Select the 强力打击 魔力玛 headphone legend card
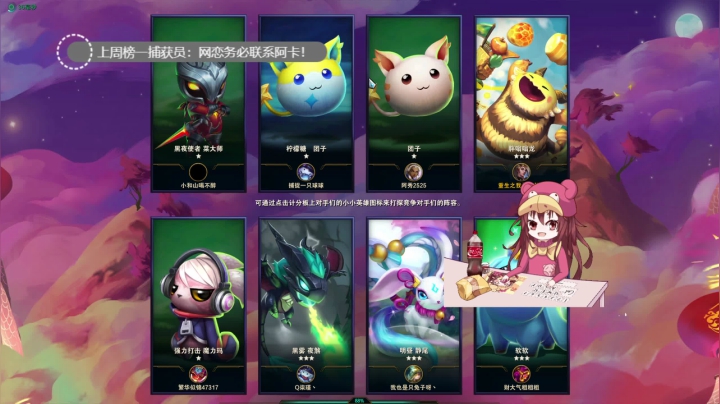 198,306
